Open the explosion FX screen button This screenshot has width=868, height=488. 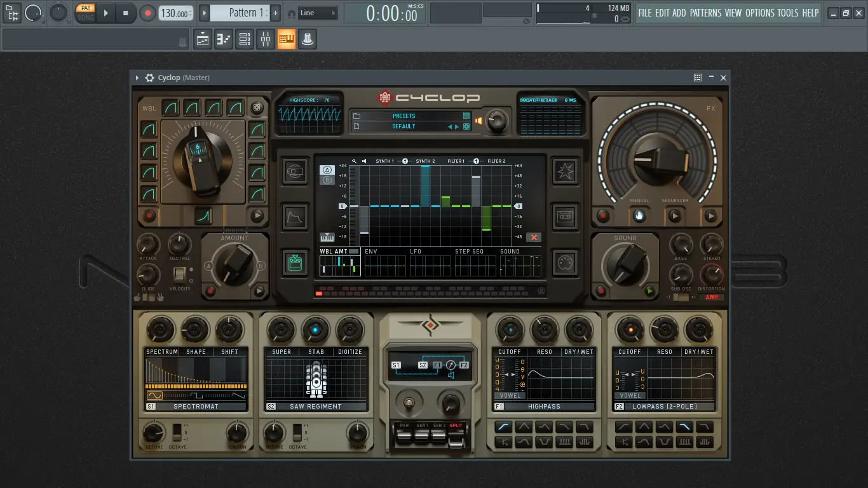point(565,172)
